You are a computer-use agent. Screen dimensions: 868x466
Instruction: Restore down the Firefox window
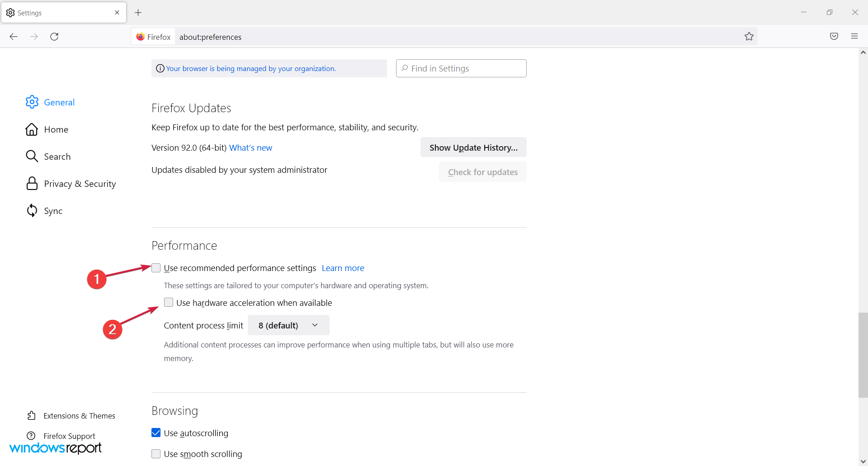pyautogui.click(x=830, y=12)
